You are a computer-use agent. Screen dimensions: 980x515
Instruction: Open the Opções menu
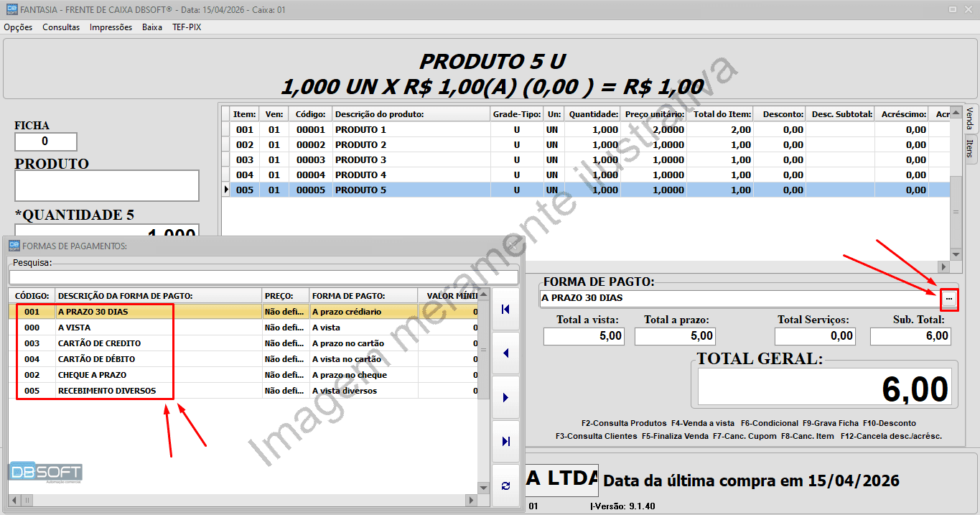(17, 27)
